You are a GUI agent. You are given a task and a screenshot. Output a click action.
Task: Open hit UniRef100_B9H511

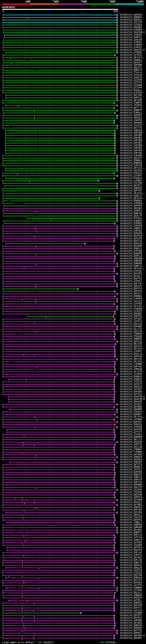point(131,20)
